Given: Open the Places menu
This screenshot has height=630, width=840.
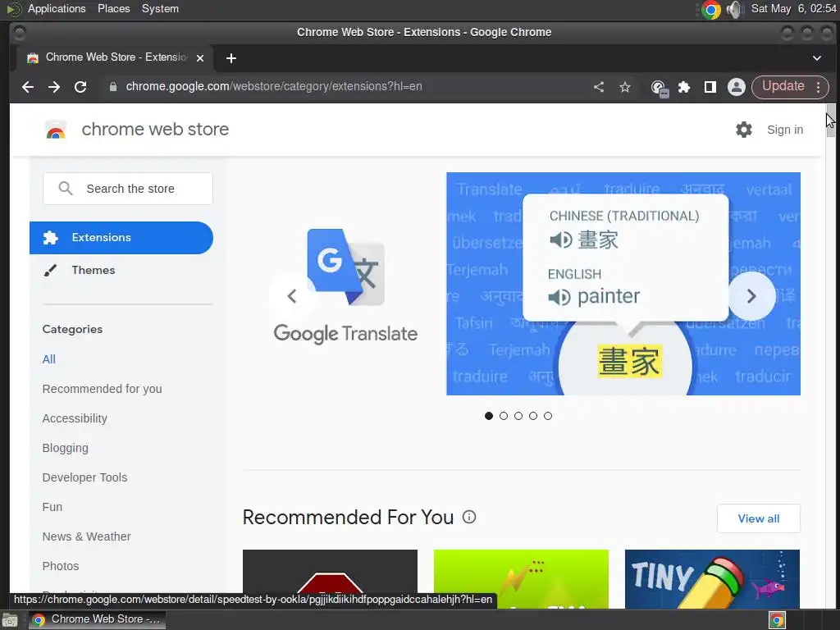Looking at the screenshot, I should pos(113,8).
